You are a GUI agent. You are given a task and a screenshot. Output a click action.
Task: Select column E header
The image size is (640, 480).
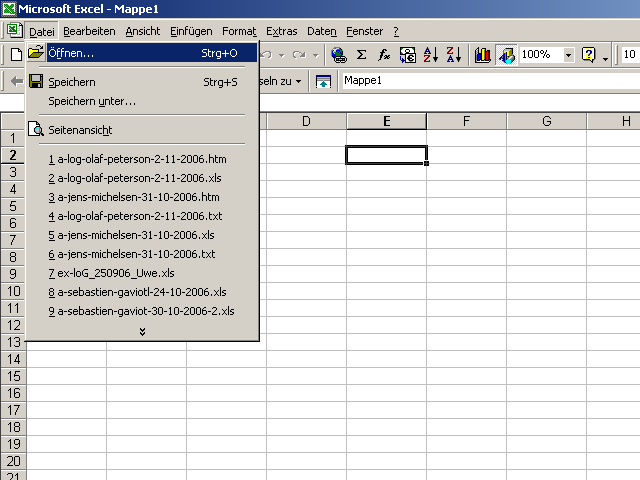(387, 121)
